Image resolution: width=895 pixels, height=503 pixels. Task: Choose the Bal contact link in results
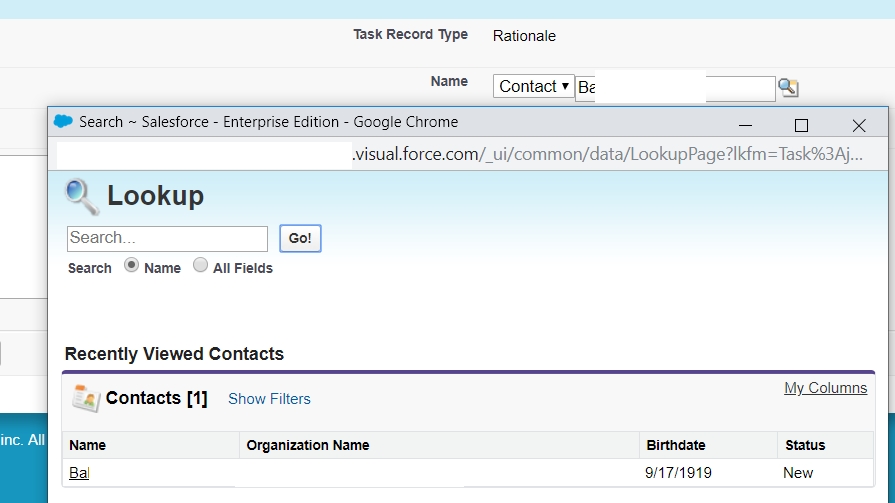pos(79,473)
